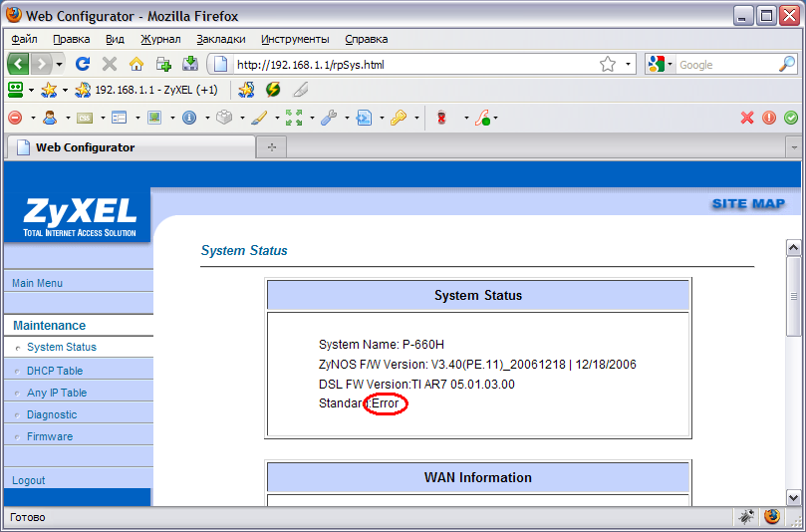Click the Forms toolbar icon

(x=120, y=118)
